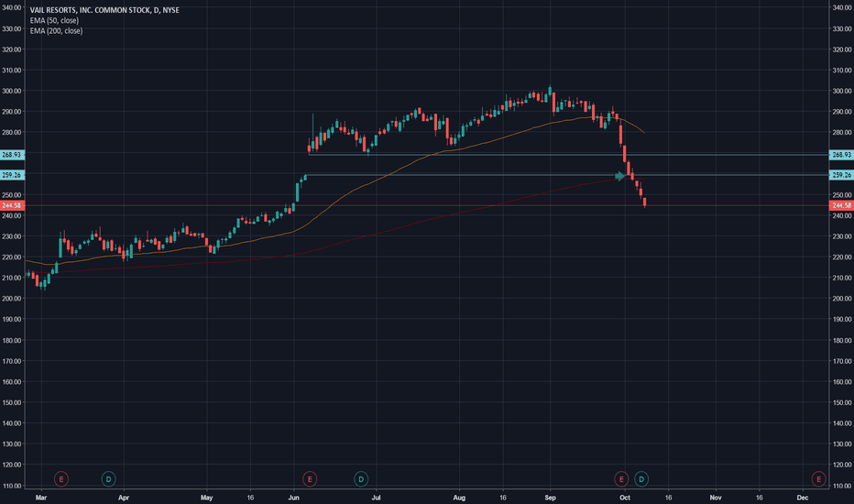Open the earnings marker E just before October
This screenshot has height=504, width=854.
click(621, 479)
